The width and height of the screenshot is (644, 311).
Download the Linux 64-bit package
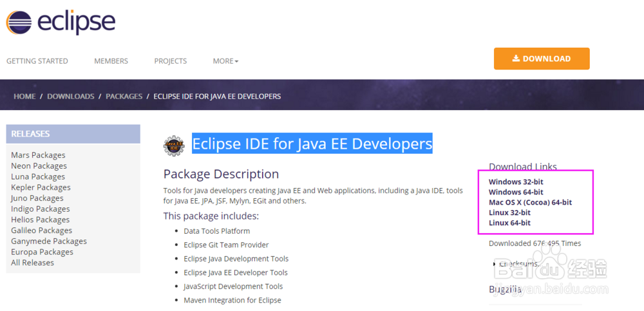pyautogui.click(x=509, y=223)
